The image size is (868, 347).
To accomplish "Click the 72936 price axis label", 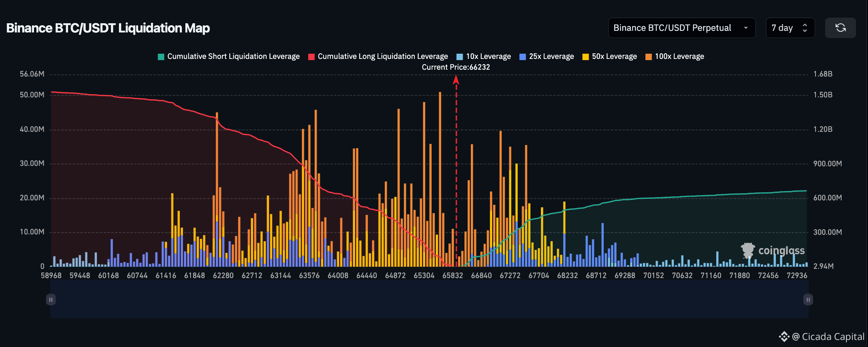I will [797, 276].
